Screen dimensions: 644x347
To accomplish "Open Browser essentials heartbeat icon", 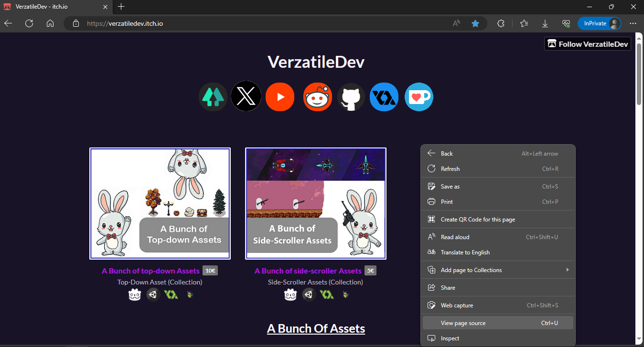I will tap(566, 23).
